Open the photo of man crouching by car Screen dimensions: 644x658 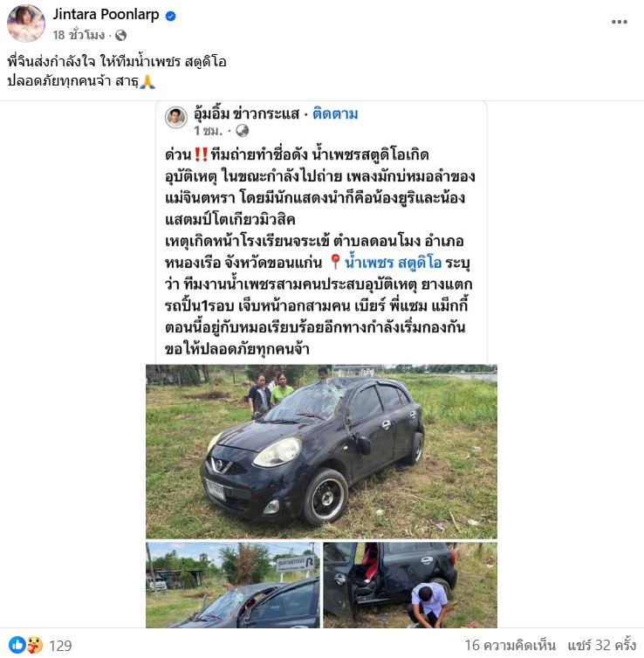410,585
